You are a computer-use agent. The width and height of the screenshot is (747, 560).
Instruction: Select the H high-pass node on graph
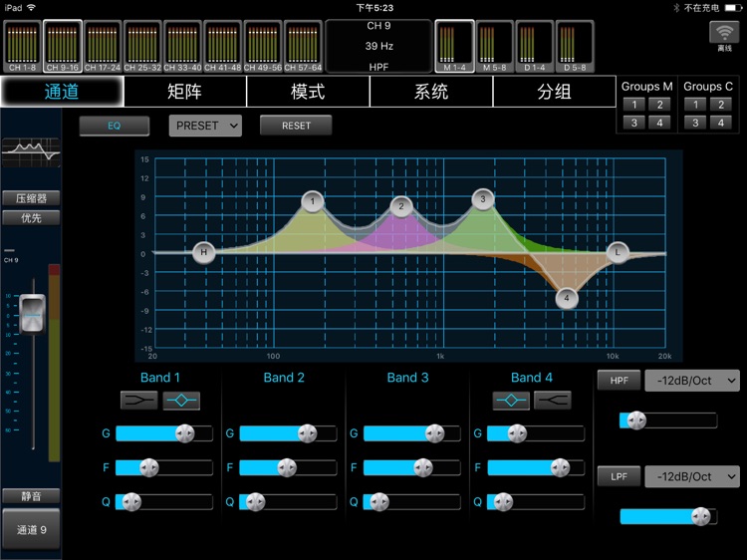pos(203,252)
